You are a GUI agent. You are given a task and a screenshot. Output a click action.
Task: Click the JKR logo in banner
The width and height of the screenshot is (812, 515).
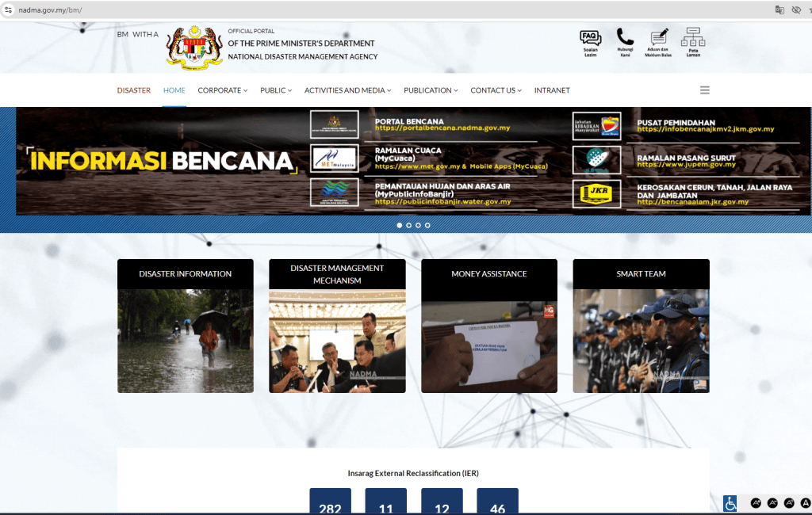(596, 193)
